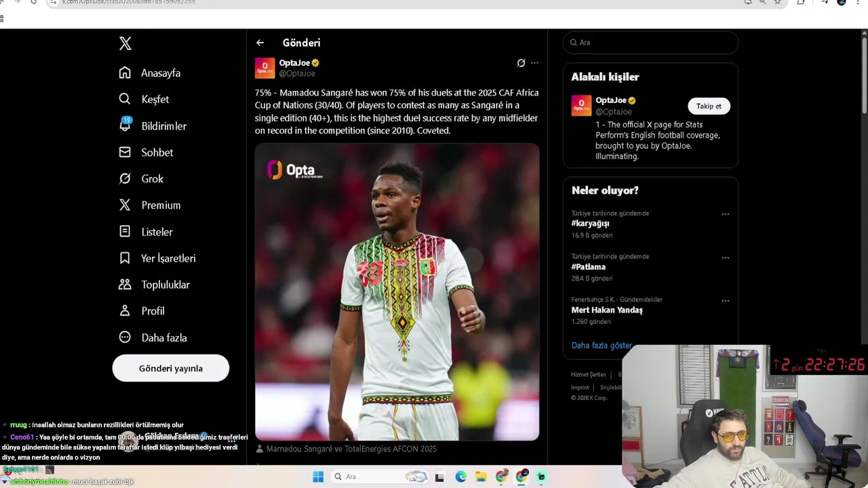Screen dimensions: 868x488
Task: Open the first Chrome taskbar icon
Action: click(501, 476)
